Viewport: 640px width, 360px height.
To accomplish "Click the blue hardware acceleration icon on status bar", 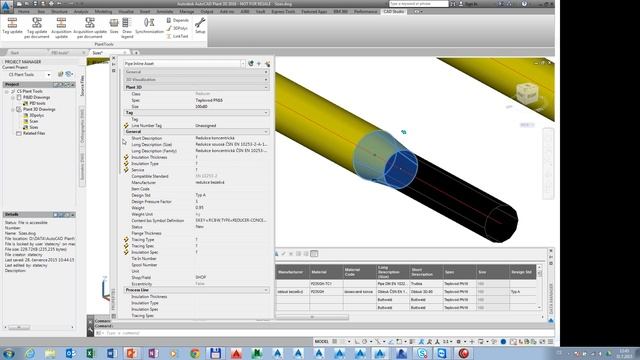I will coord(503,341).
